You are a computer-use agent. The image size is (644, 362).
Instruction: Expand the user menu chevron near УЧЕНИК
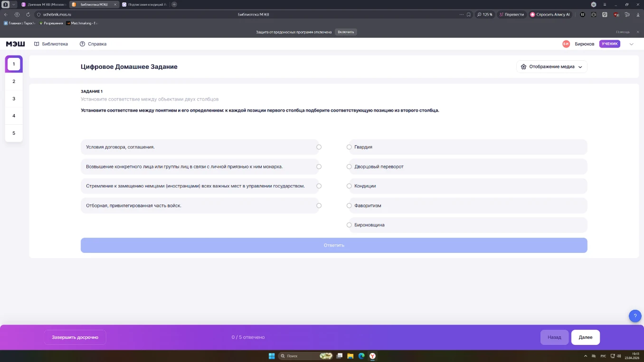tap(631, 44)
